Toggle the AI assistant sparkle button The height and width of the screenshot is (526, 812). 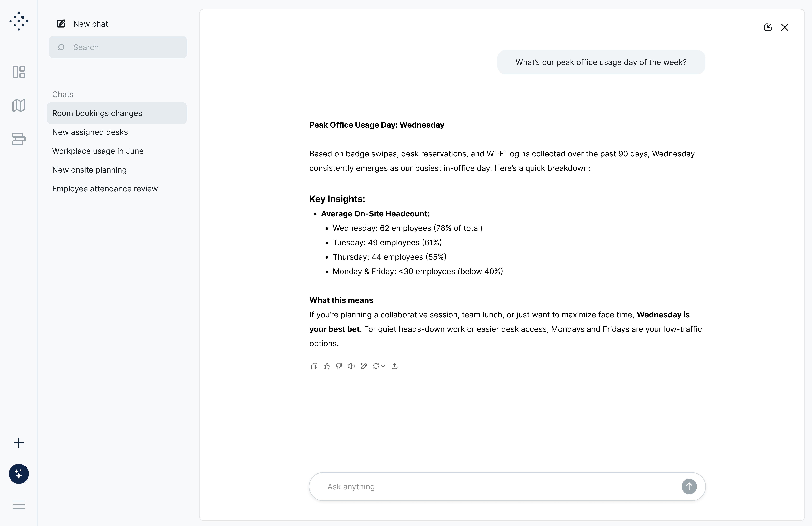(x=19, y=474)
